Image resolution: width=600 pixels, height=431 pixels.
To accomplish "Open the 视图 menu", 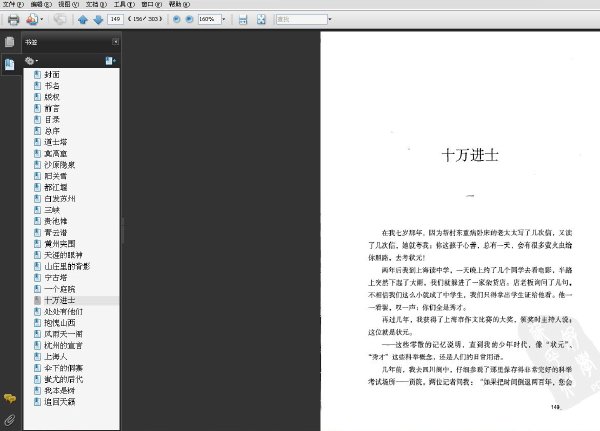I will 68,4.
